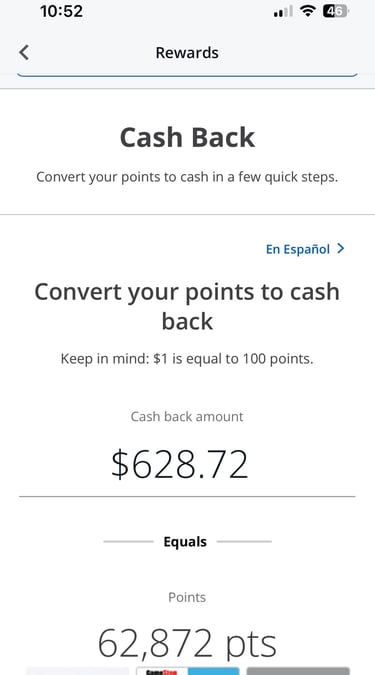The image size is (375, 675).
Task: Tap the gray card thumbnail at bottom right
Action: point(298,671)
